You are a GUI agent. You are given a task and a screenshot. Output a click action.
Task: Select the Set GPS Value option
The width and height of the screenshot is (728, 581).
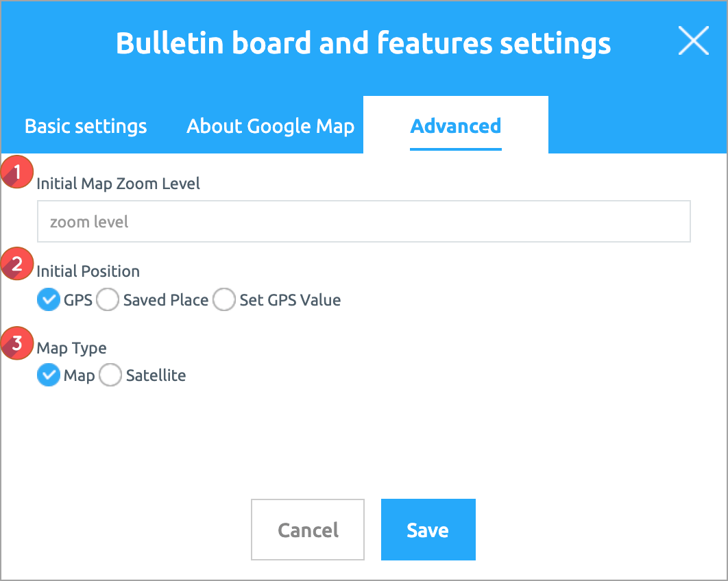pos(224,300)
